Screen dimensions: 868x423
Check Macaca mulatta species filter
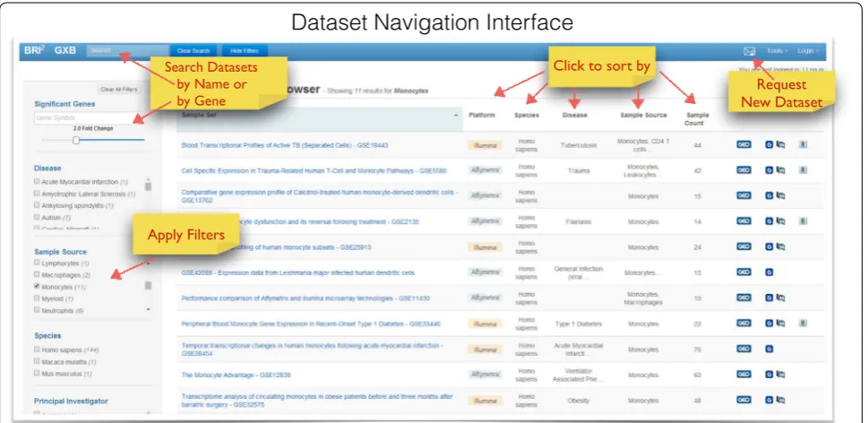click(x=37, y=361)
